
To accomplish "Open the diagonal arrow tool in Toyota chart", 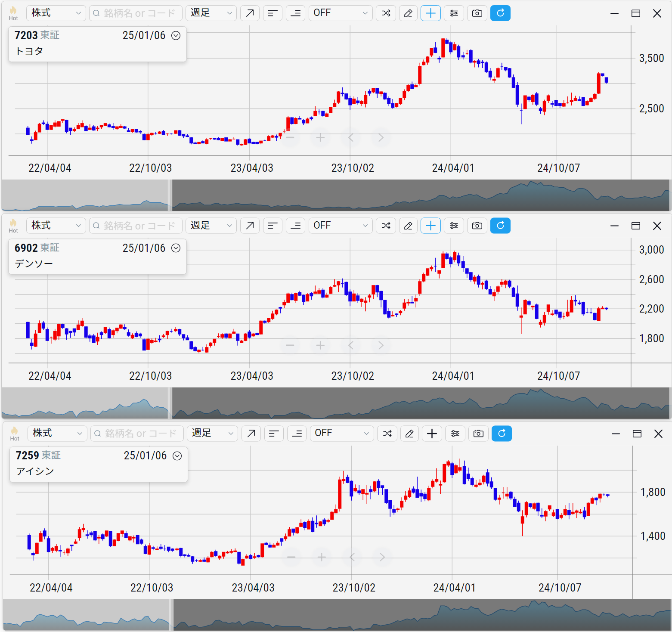I will (x=250, y=13).
